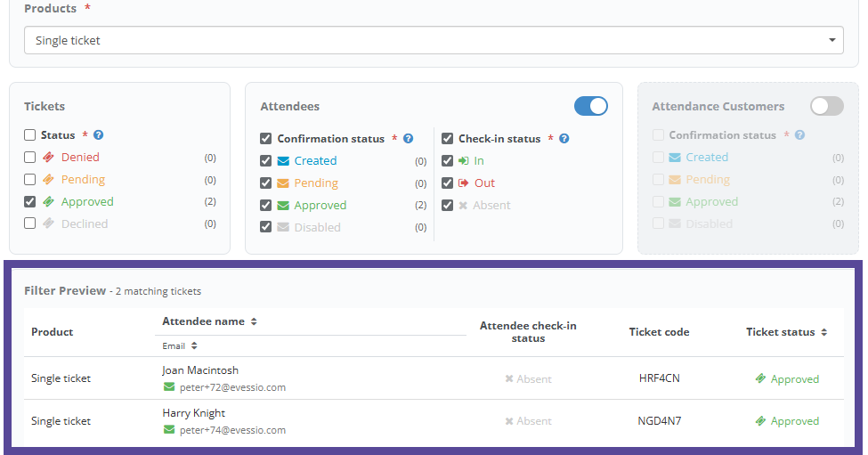
Task: Click the Approved count (2) in Tickets
Action: pyautogui.click(x=210, y=201)
